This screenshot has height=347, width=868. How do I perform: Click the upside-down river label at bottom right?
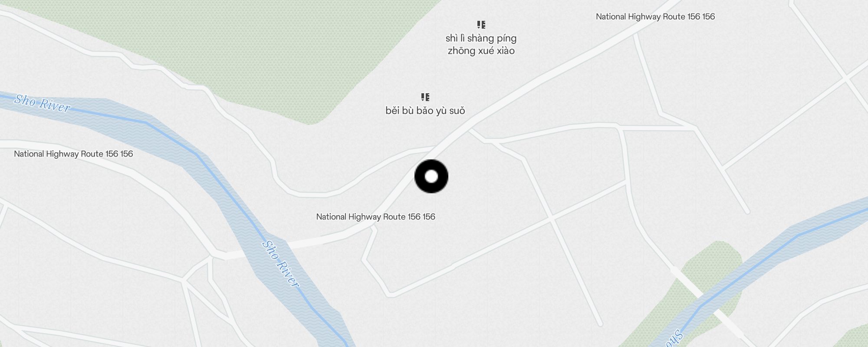pos(674,340)
